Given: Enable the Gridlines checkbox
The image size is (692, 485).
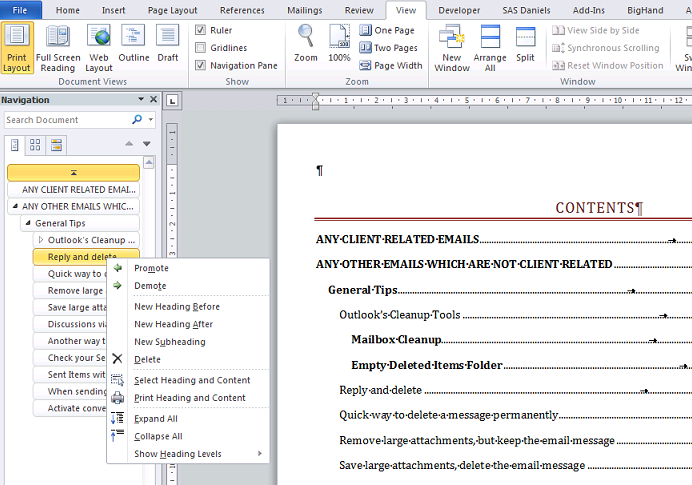Looking at the screenshot, I should tap(201, 48).
